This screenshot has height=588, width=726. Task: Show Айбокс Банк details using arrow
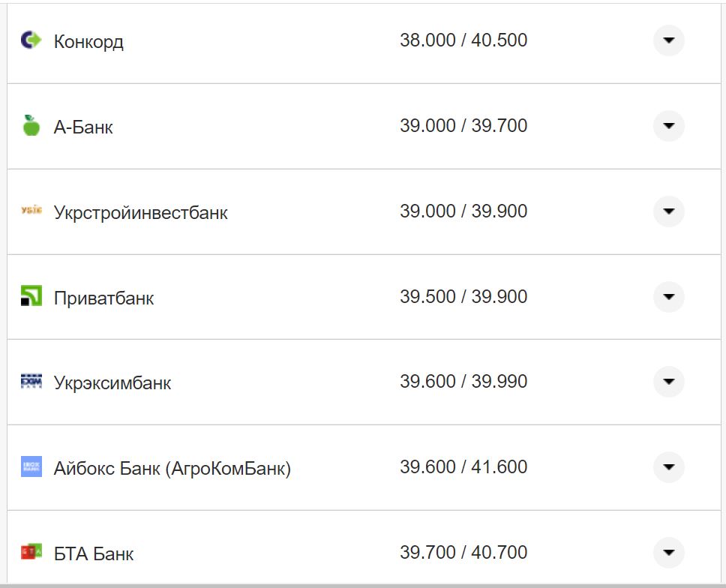[668, 467]
